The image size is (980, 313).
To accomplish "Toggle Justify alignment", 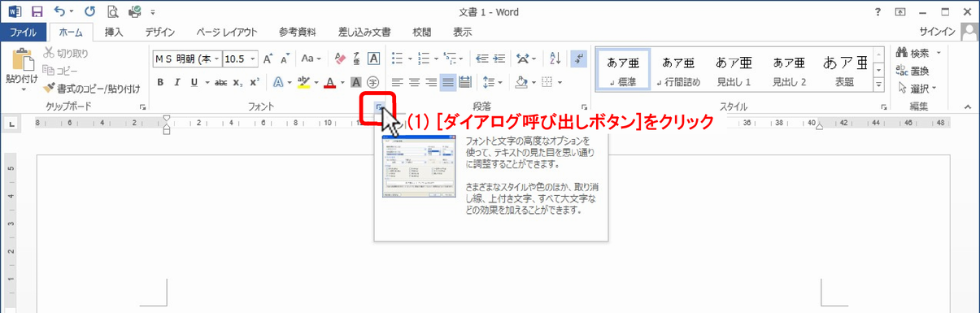I will tap(448, 82).
